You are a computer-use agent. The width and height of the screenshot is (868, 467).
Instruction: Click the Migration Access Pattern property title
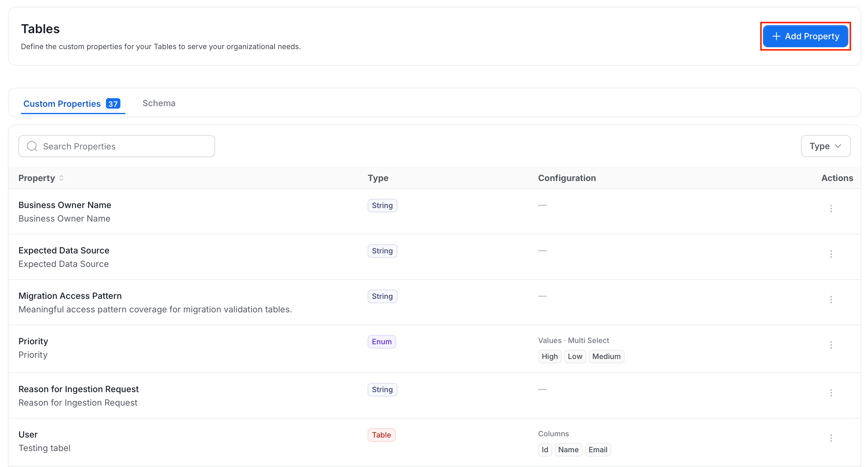tap(70, 296)
